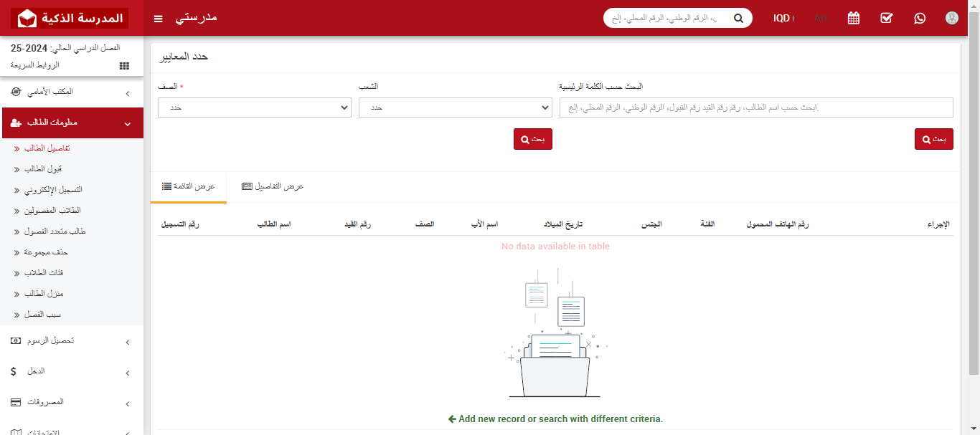
Task: Expand the المصروفات sidebar section
Action: [x=72, y=401]
